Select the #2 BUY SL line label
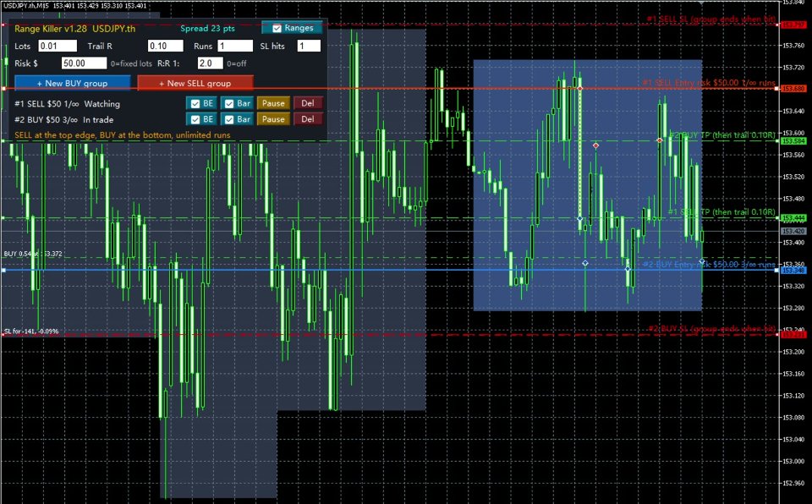This screenshot has height=504, width=812. [712, 329]
